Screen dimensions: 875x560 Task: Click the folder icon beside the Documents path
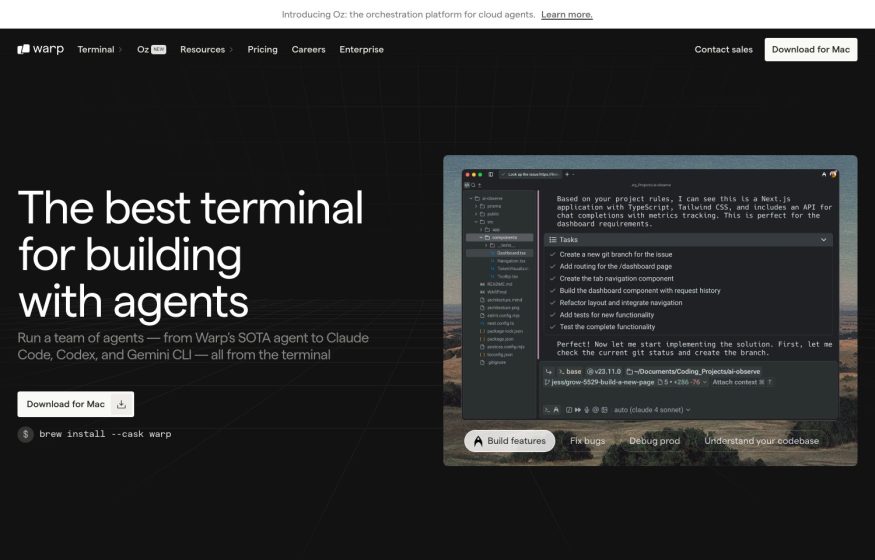(629, 371)
